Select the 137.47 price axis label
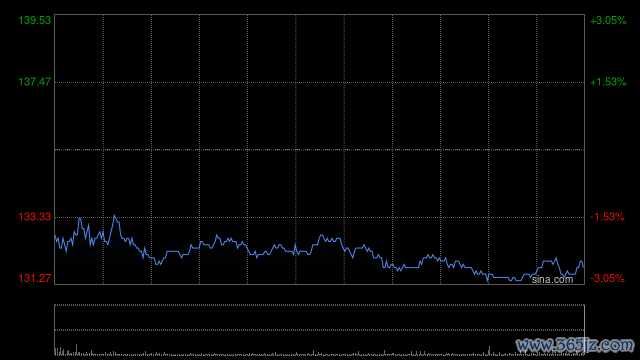The height and width of the screenshot is (360, 640). pos(35,82)
